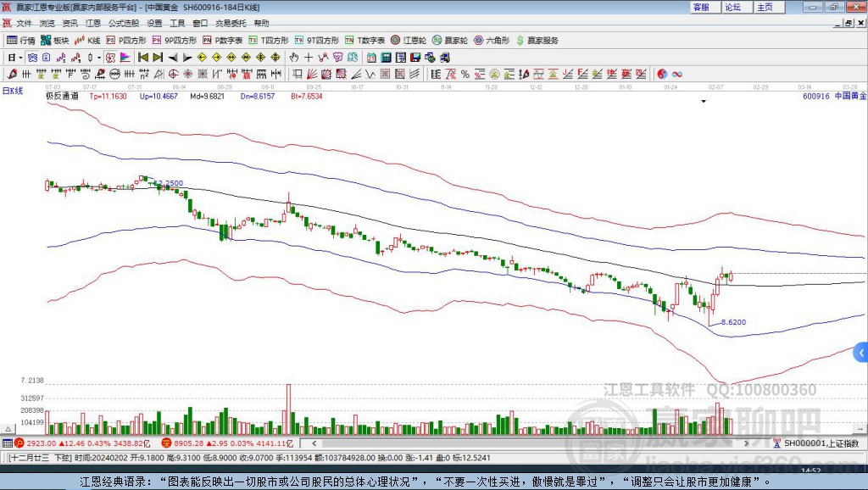Click the 600916 中国黄金 stock label
Screen dimensions: 868x490
(x=834, y=96)
